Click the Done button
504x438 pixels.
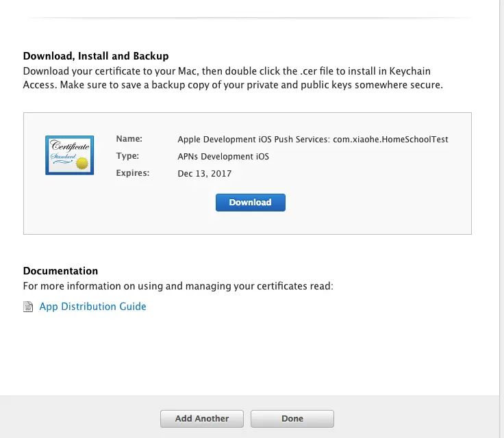click(x=292, y=419)
